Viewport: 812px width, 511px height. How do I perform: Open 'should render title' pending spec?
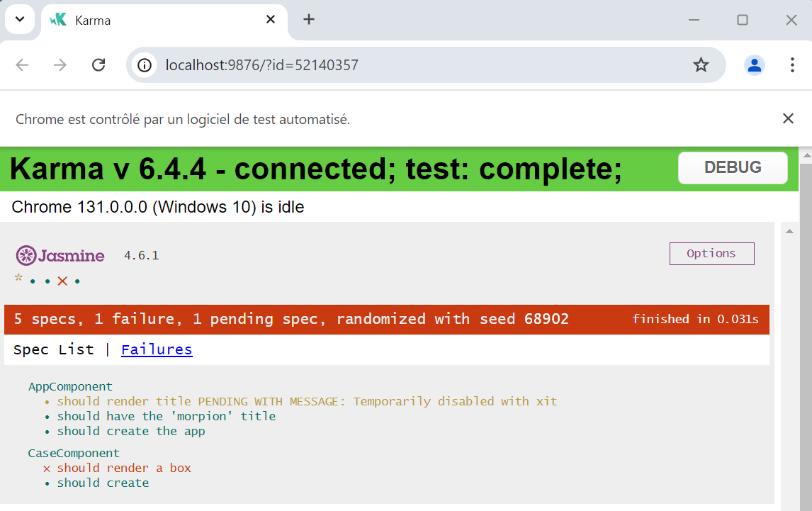tap(307, 402)
